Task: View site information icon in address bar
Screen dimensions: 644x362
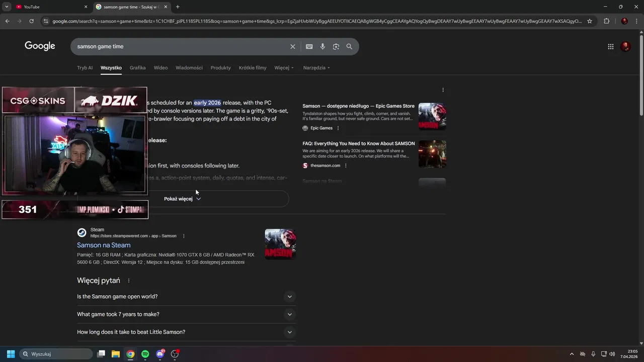Action: tap(46, 21)
